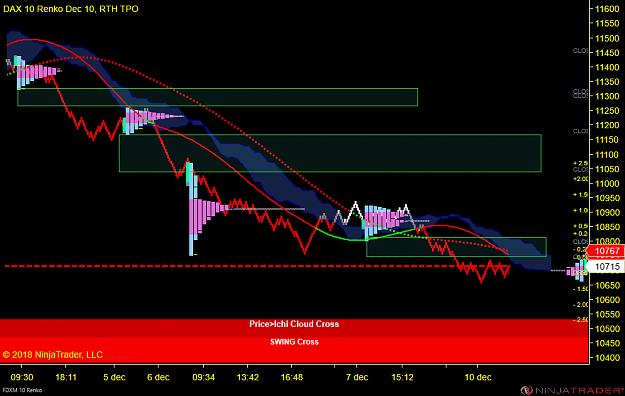Select the green zone rectangle near 11300
The height and width of the screenshot is (396, 625).
[218, 97]
